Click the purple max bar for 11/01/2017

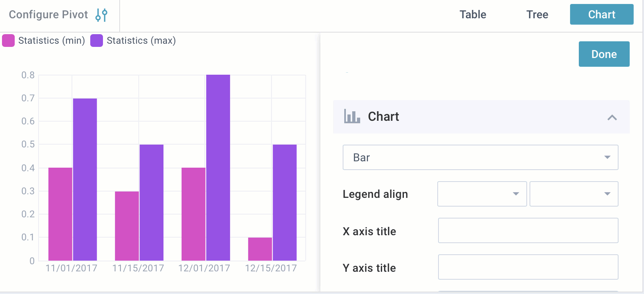[85, 179]
